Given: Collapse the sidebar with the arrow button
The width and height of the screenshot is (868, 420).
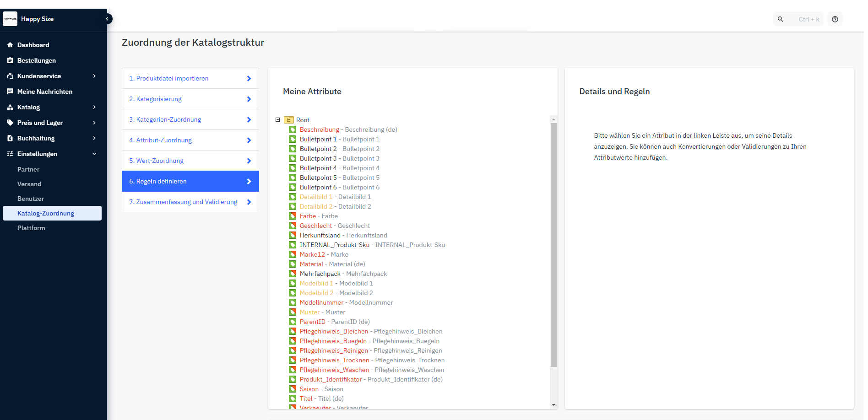Looking at the screenshot, I should tap(108, 19).
